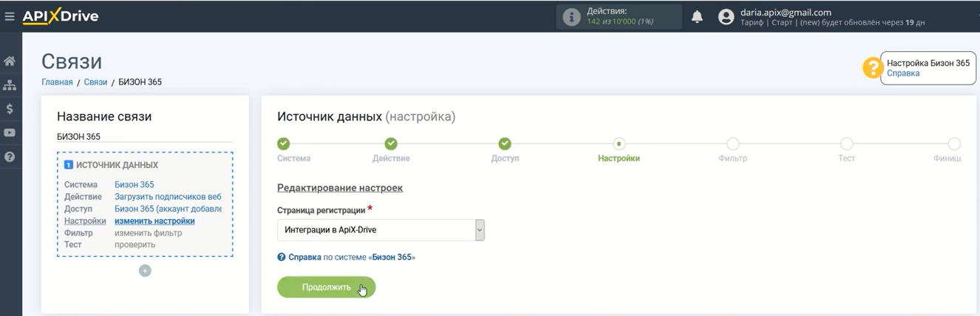Open the notifications bell icon

point(697,17)
